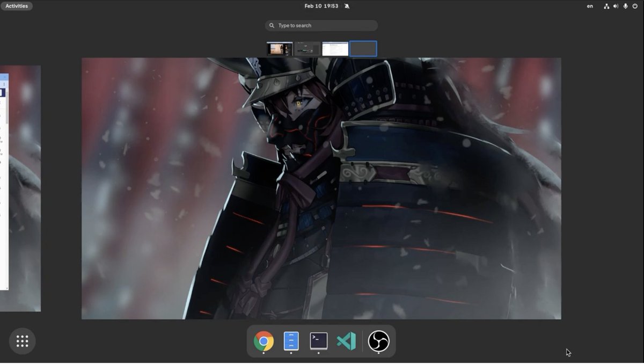Launch Visual Studio Code from the dash
The height and width of the screenshot is (364, 644).
(346, 341)
